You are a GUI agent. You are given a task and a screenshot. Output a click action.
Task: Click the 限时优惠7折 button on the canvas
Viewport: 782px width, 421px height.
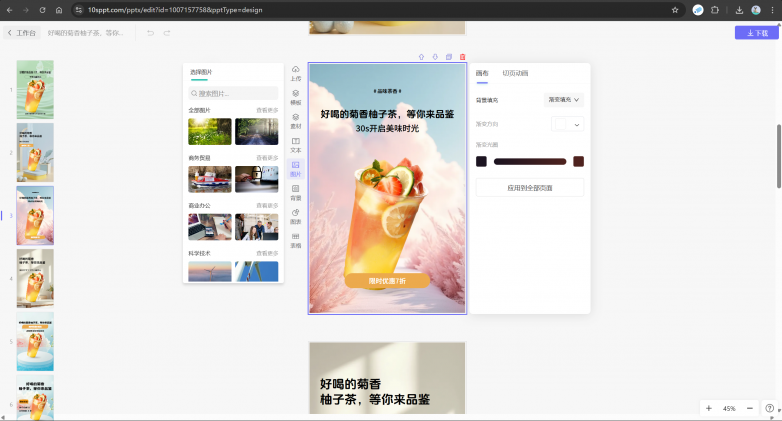coord(387,281)
